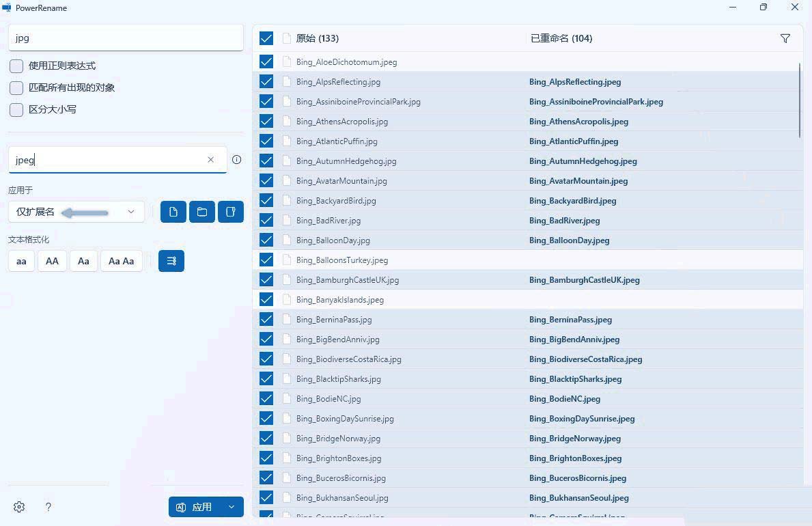Image resolution: width=812 pixels, height=526 pixels.
Task: Select the aa lowercase format button
Action: [x=21, y=261]
